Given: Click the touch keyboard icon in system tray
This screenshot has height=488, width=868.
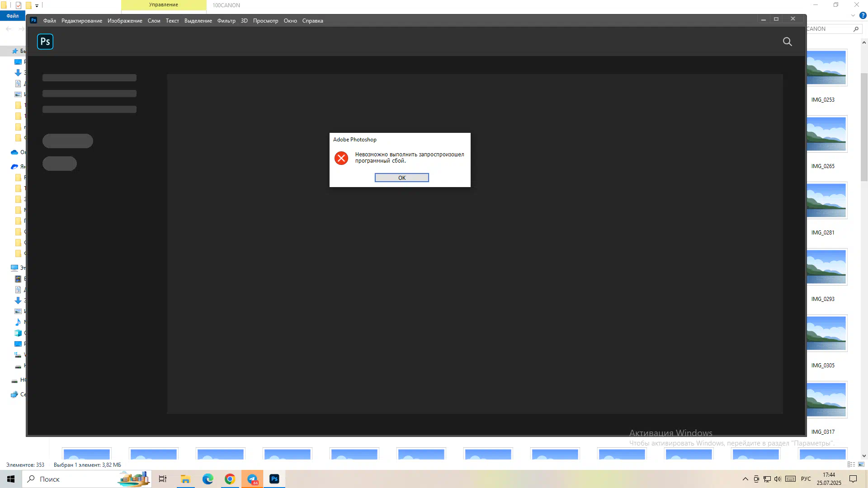Looking at the screenshot, I should [x=790, y=479].
